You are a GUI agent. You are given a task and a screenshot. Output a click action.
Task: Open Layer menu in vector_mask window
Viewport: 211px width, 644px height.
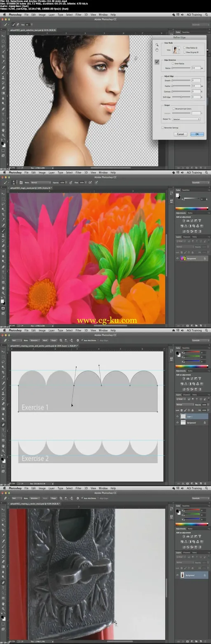(52, 488)
